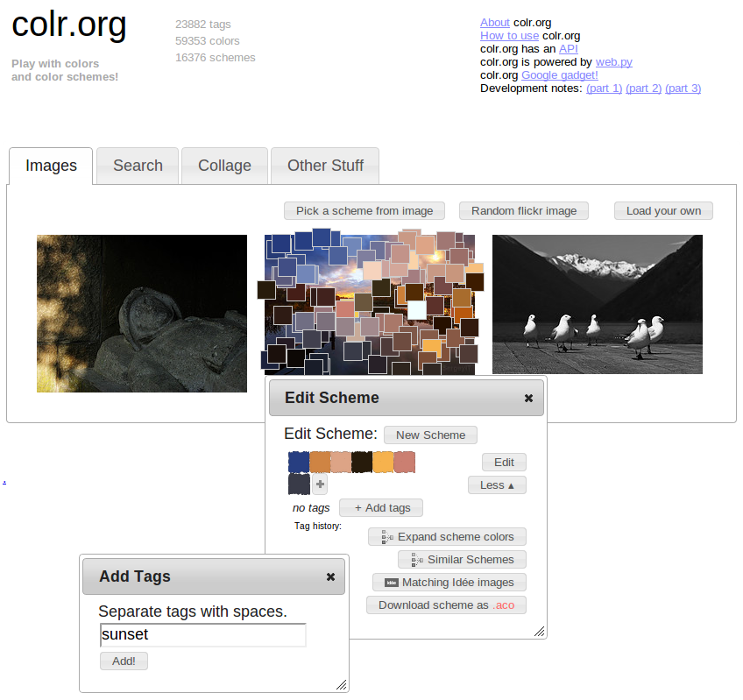Viewport: 743px width, 700px height.
Task: Select the dark blue scheme swatch
Action: click(299, 462)
